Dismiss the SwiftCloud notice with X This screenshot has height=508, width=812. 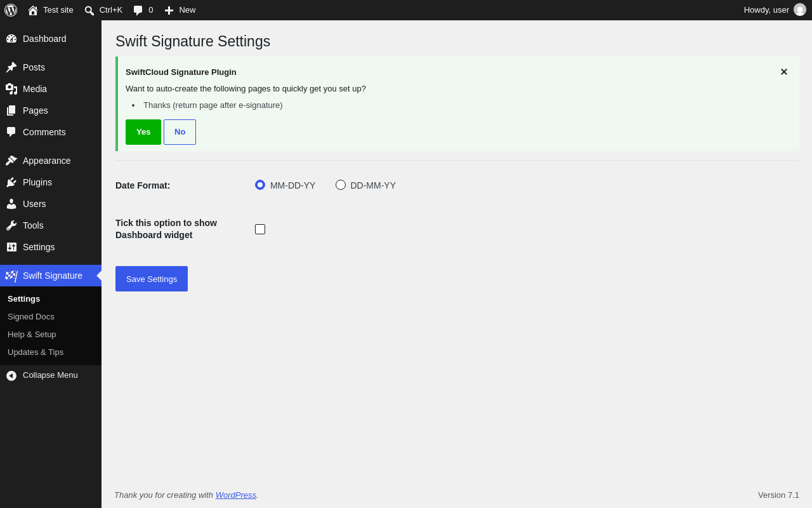tap(784, 72)
